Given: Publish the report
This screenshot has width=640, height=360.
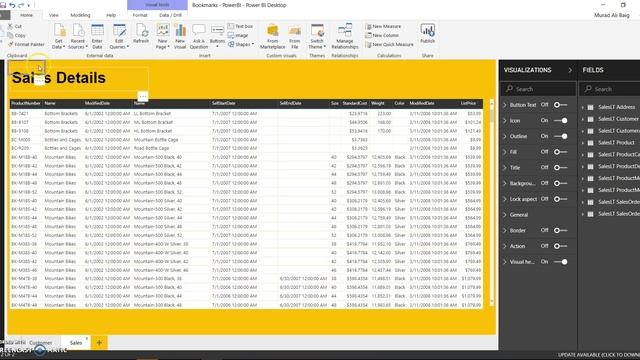Looking at the screenshot, I should click(x=427, y=33).
